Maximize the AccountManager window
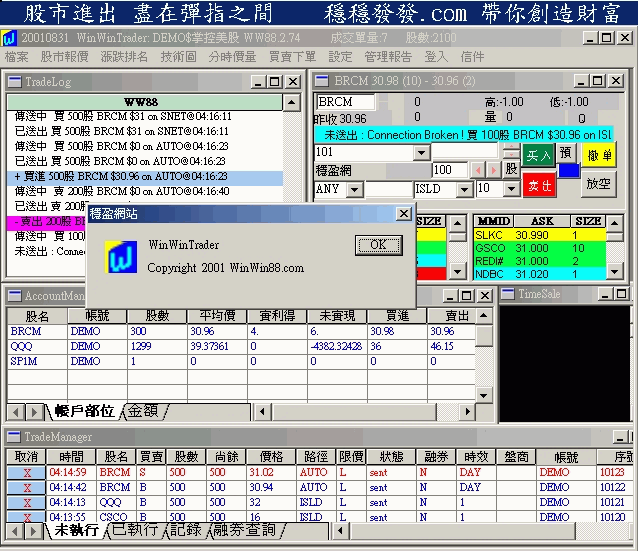Image resolution: width=638 pixels, height=551 pixels. point(467,295)
